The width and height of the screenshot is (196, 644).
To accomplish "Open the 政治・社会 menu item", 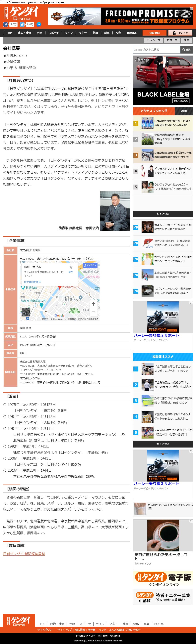I will point(24,33).
